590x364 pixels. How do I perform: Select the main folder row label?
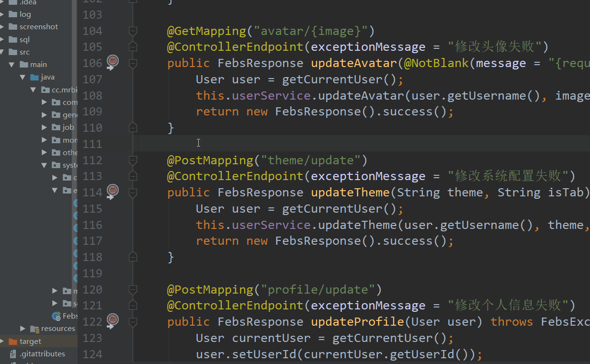click(x=39, y=65)
